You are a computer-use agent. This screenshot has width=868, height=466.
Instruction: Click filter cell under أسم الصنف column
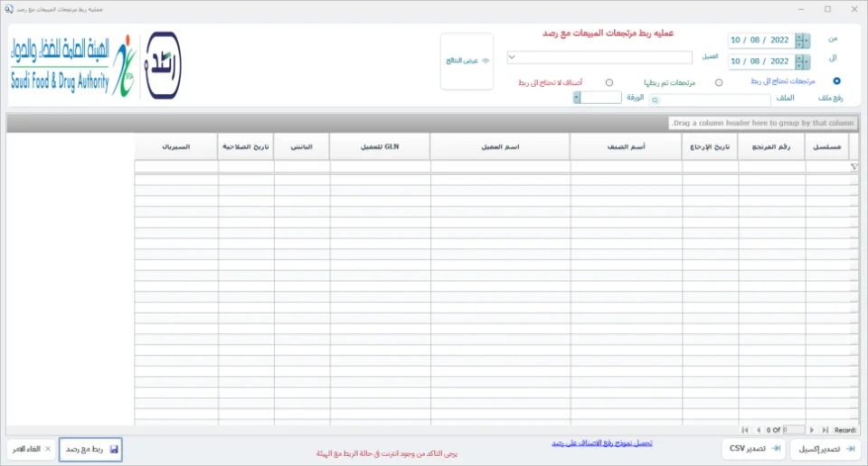point(626,166)
